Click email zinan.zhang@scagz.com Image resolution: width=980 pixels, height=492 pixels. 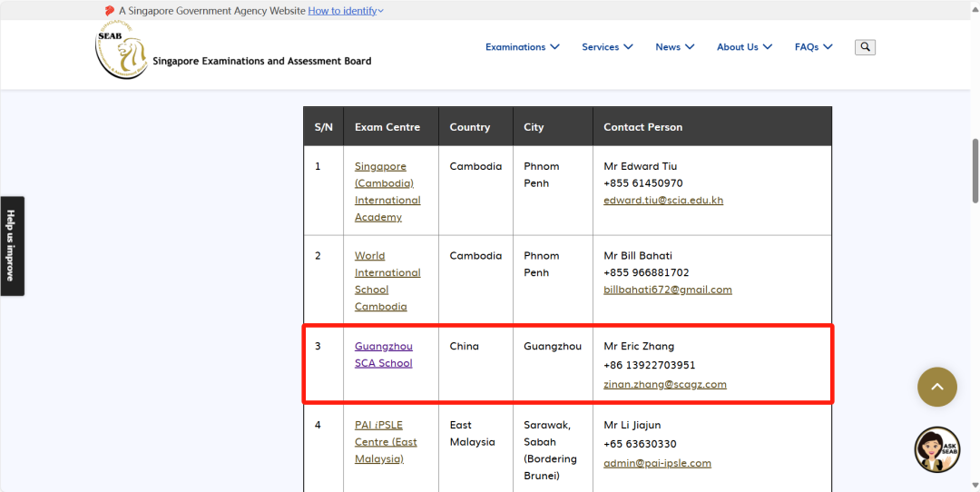[x=665, y=385]
